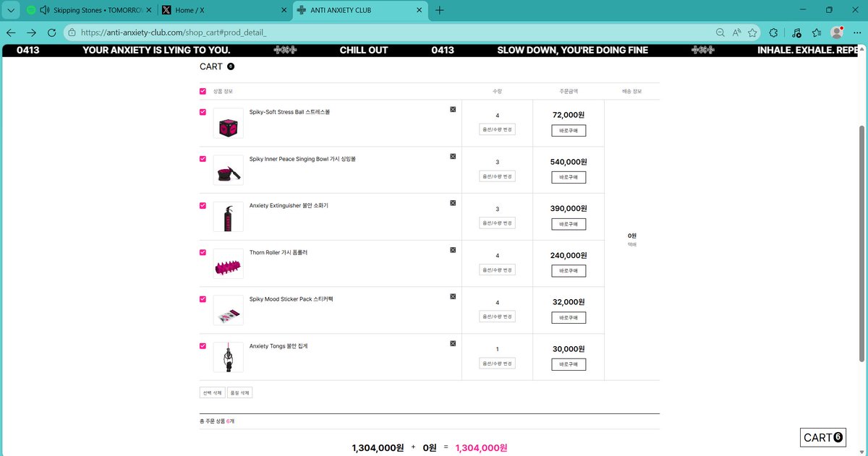This screenshot has width=868, height=456.
Task: Open the media control music icon
Action: (x=796, y=33)
